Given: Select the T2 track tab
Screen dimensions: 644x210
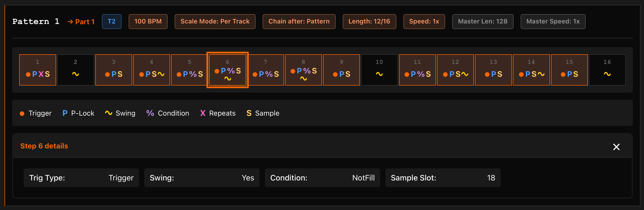Looking at the screenshot, I should pyautogui.click(x=111, y=21).
